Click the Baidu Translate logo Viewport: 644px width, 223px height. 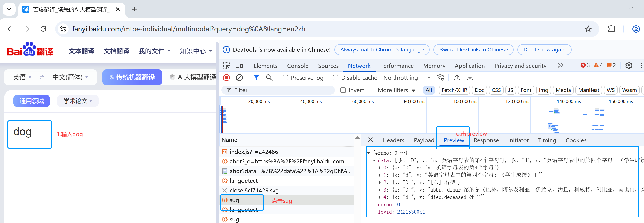pos(30,49)
